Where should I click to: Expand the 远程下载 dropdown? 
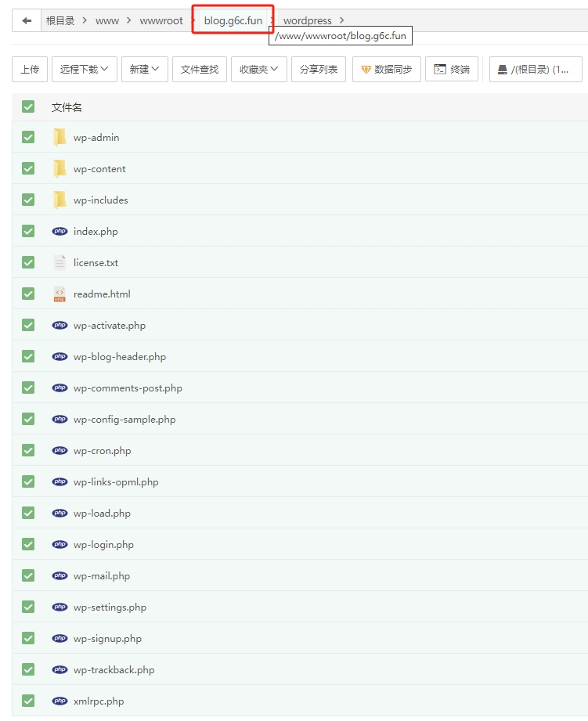(85, 70)
